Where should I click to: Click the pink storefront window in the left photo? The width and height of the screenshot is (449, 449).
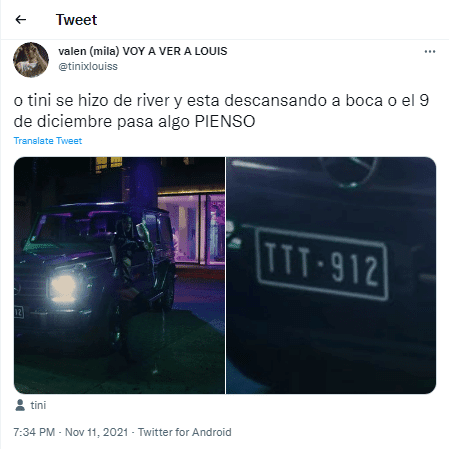coord(192,229)
